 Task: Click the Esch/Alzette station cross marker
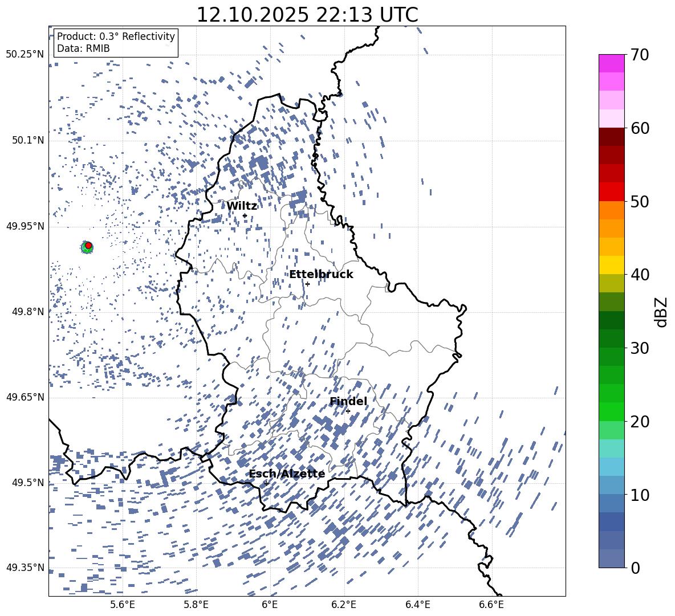pyautogui.click(x=266, y=483)
